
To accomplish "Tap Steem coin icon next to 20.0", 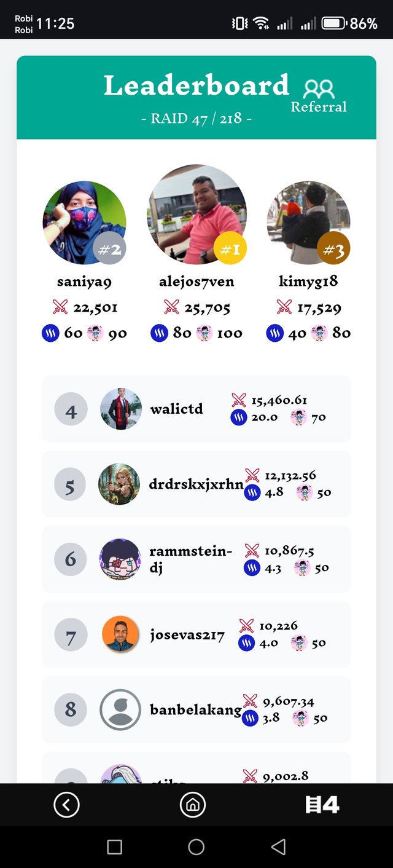I will (x=239, y=417).
